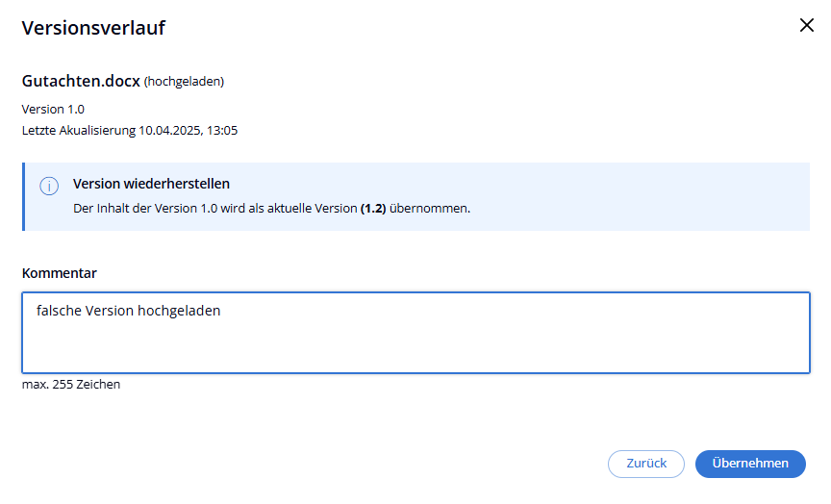Click the Kommentar field label
831x504 pixels.
(60, 273)
